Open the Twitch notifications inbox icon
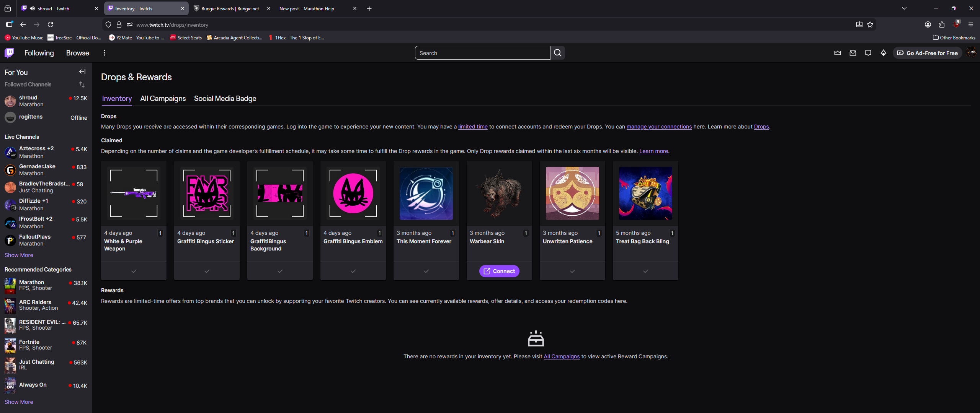Viewport: 980px width, 413px height. click(853, 53)
